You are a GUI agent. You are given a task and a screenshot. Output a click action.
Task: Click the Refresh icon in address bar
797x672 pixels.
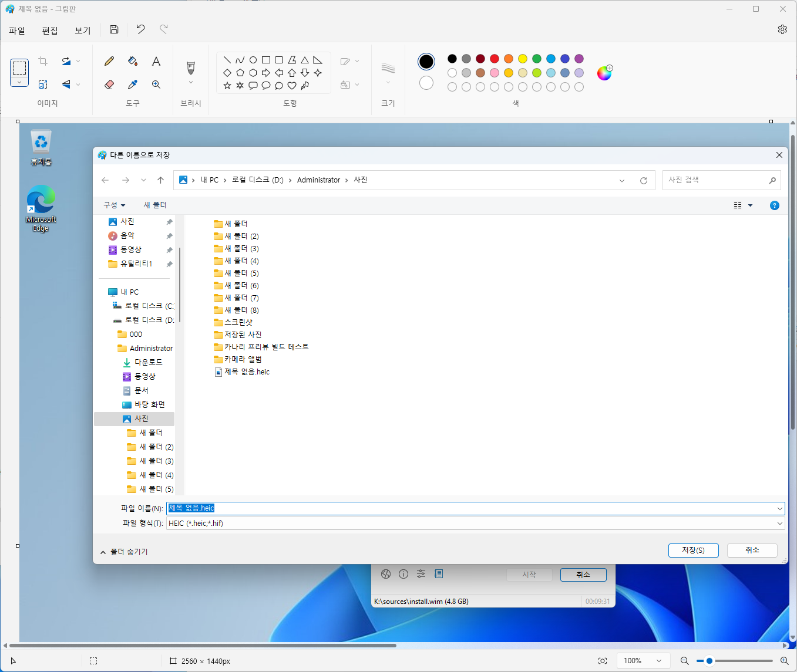[644, 180]
